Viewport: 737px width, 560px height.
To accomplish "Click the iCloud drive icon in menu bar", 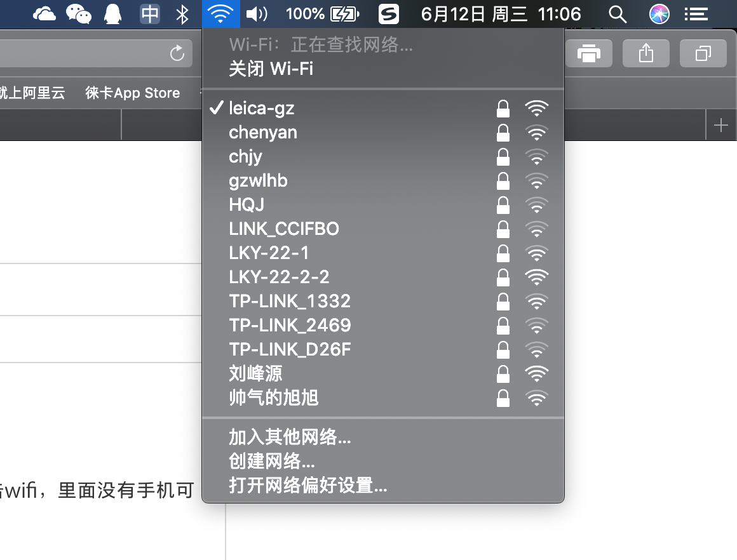I will click(44, 14).
